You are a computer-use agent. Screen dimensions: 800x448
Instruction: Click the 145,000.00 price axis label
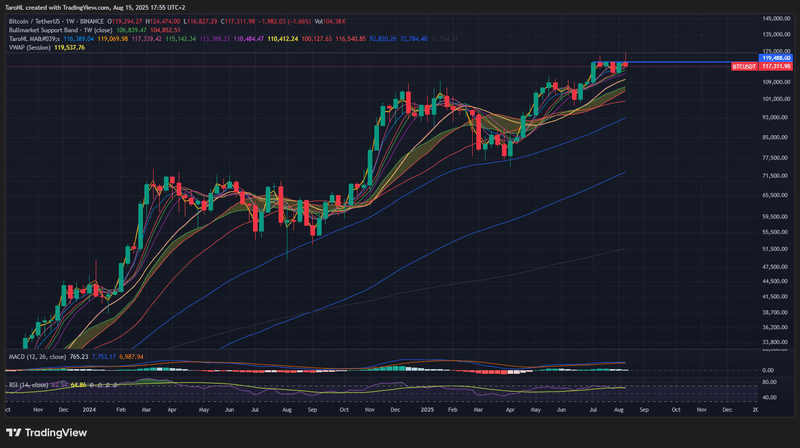tap(776, 19)
